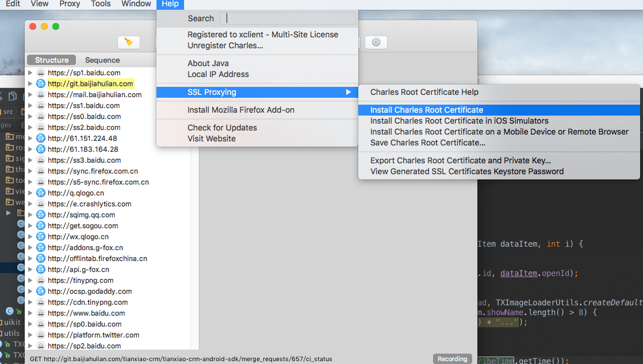Expand the ss0.baidu.com tree node
Image resolution: width=643 pixels, height=364 pixels.
point(30,116)
